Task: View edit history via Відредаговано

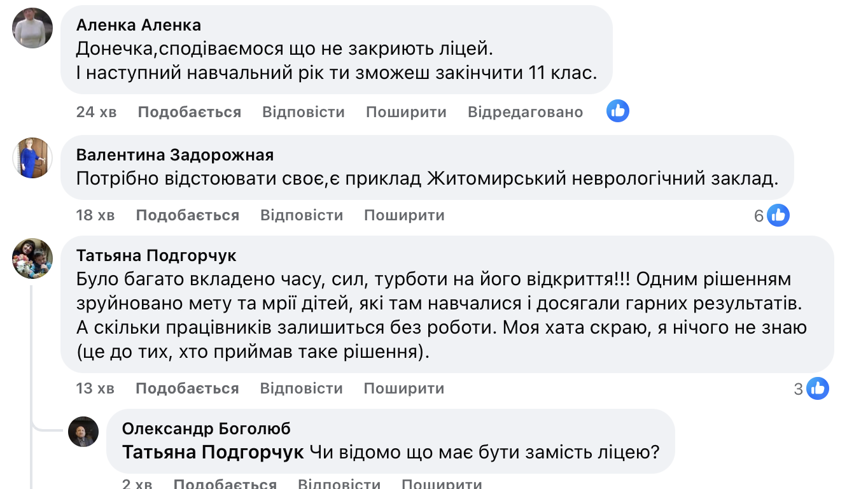Action: 525,112
